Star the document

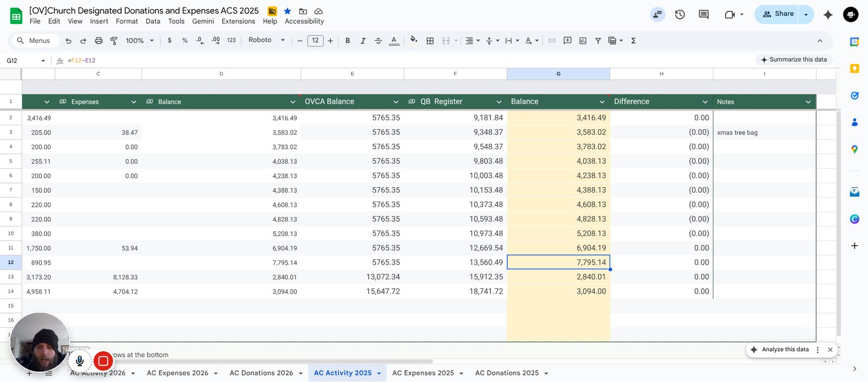[x=288, y=11]
